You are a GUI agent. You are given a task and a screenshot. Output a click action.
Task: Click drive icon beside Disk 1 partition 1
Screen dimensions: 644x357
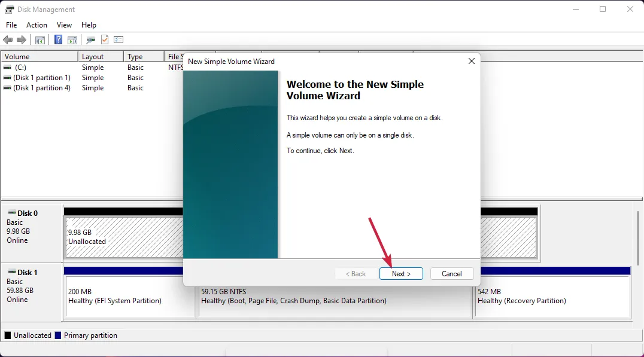[x=7, y=78]
